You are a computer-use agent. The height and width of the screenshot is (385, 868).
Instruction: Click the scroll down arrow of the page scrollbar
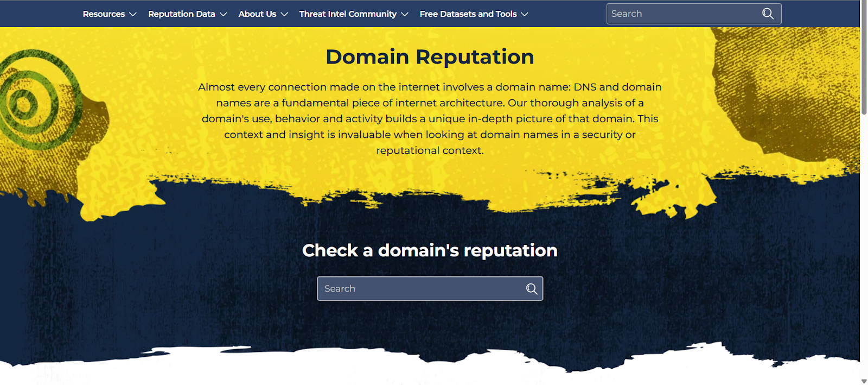pos(864,381)
